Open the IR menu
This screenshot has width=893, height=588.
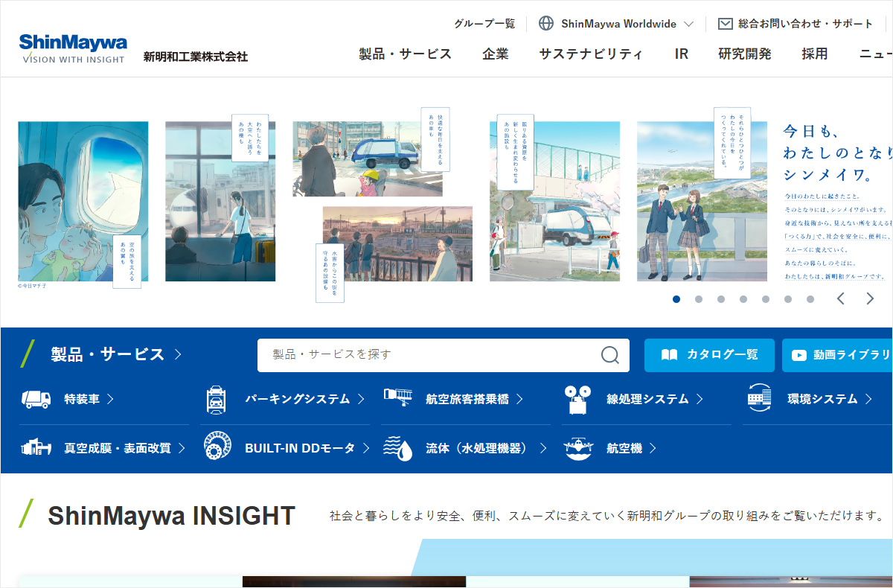pyautogui.click(x=682, y=54)
